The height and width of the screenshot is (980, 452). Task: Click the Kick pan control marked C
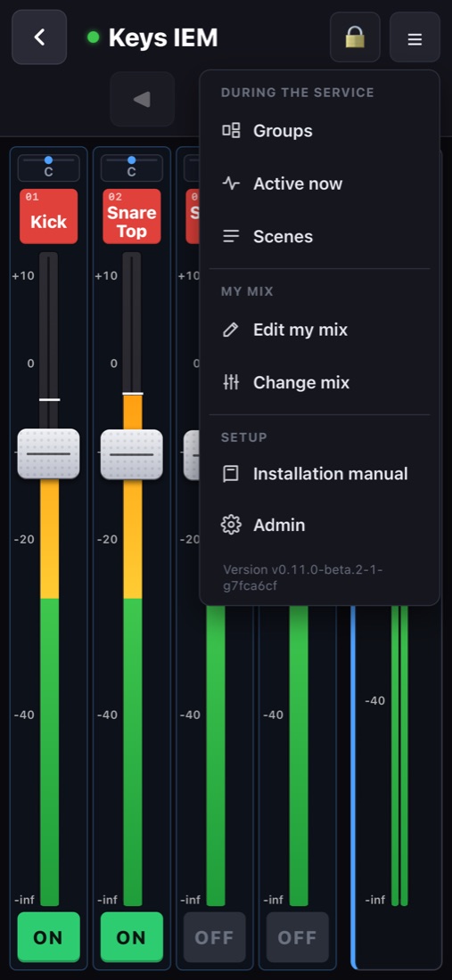point(49,167)
